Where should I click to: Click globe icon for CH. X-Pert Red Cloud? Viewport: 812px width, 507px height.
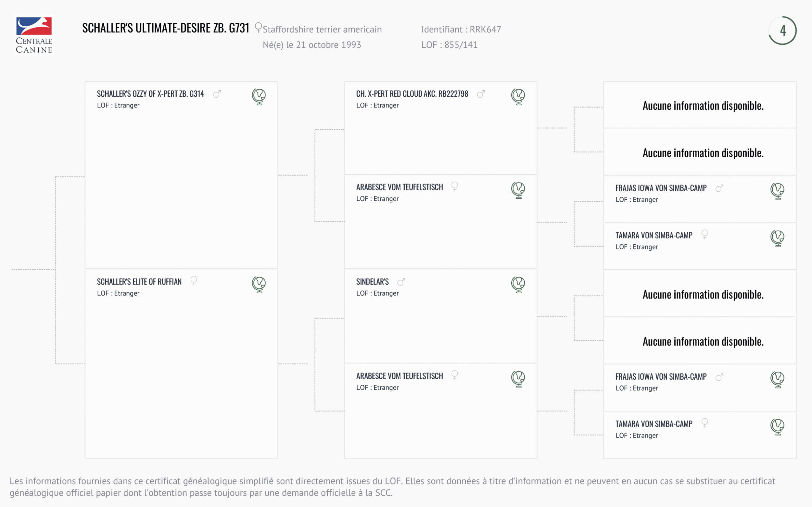[x=518, y=97]
